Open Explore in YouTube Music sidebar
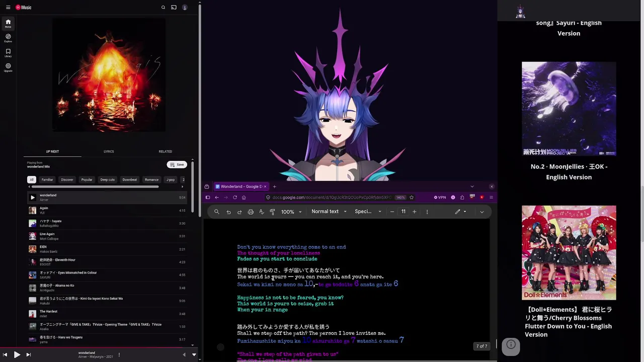 click(x=8, y=38)
